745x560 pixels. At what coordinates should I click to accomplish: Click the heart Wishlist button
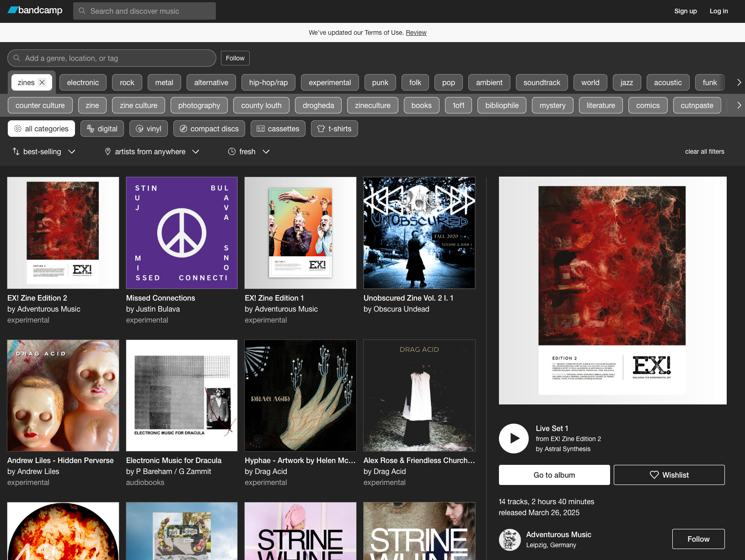669,475
